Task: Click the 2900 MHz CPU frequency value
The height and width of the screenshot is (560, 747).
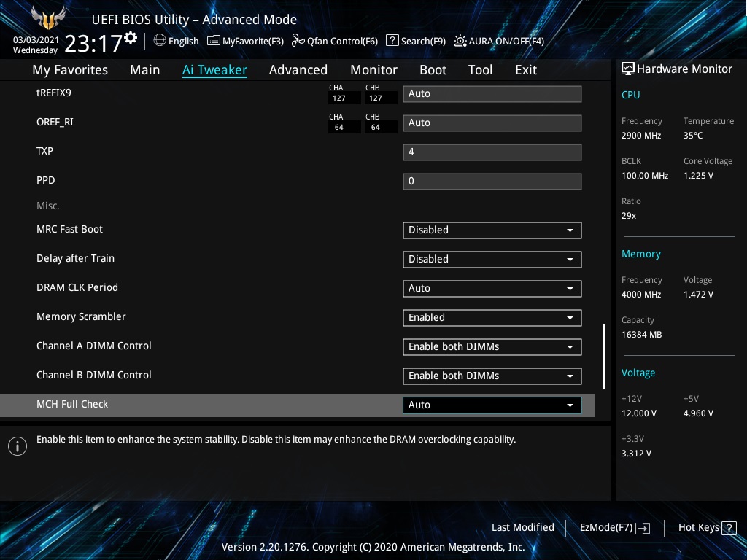Action: click(641, 136)
